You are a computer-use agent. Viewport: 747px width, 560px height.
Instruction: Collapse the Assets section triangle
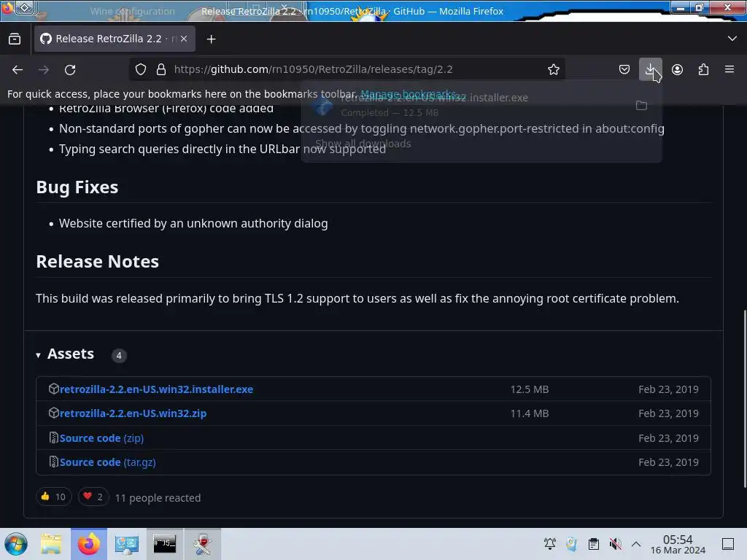38,355
